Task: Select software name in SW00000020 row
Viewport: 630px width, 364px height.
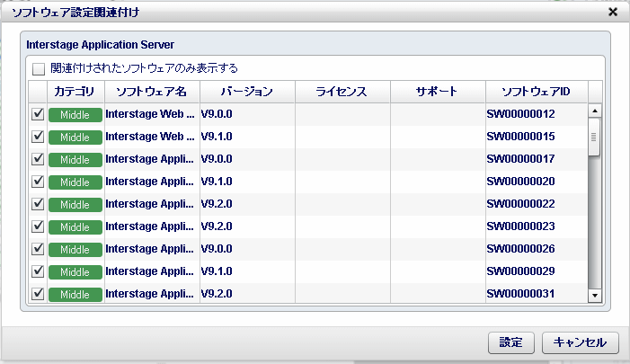Action: click(149, 182)
